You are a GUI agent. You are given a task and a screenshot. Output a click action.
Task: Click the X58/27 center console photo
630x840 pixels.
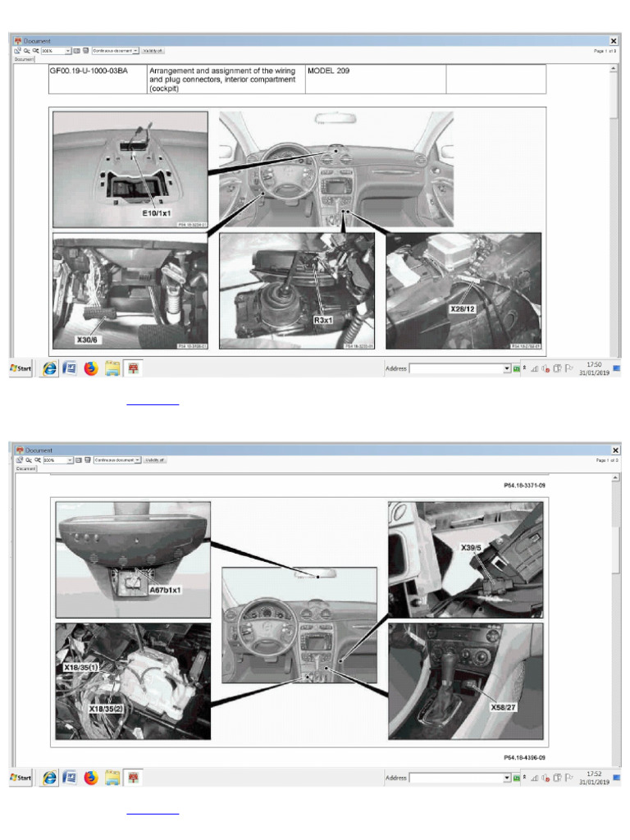pyautogui.click(x=466, y=681)
